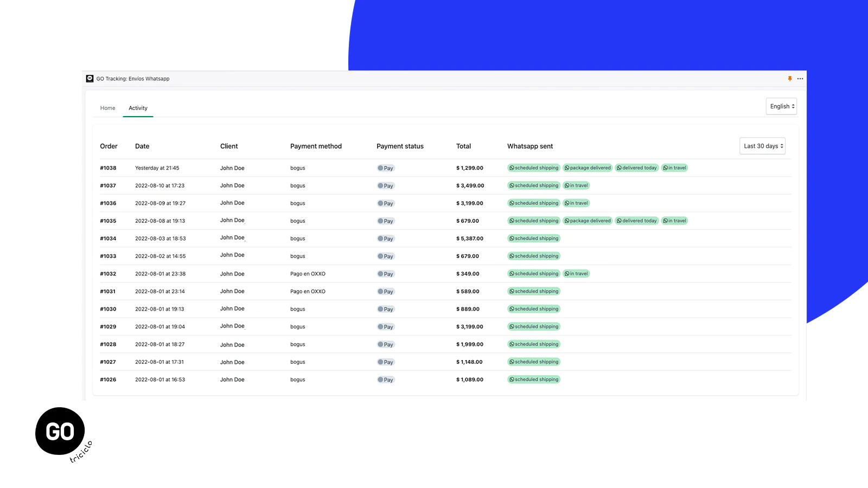This screenshot has height=488, width=868.
Task: Click the Order column header
Action: tap(108, 146)
